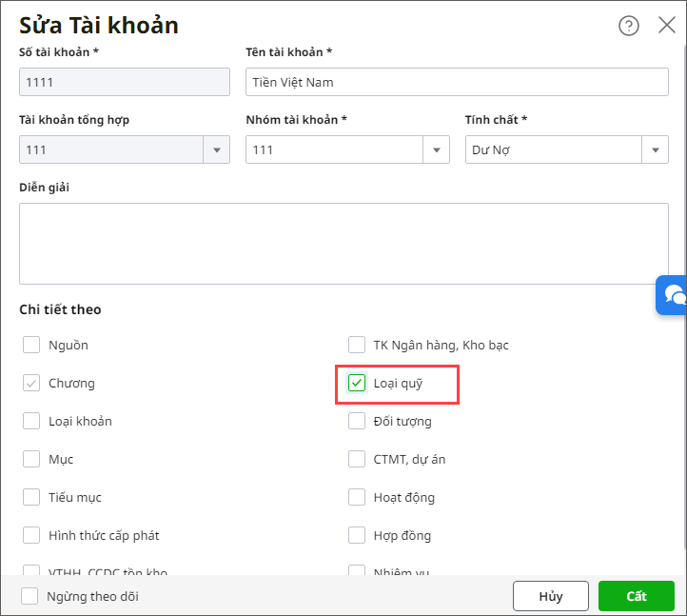The width and height of the screenshot is (687, 616).
Task: Enable the Nguồn checkbox
Action: (x=31, y=345)
